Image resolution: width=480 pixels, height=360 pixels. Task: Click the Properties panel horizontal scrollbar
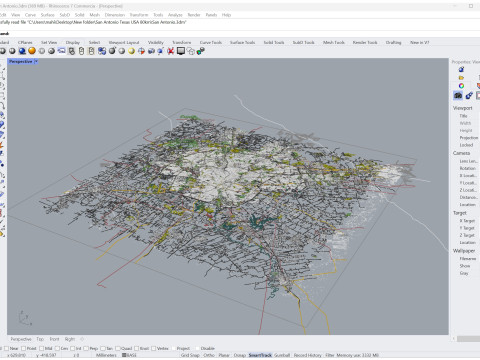tap(468, 339)
